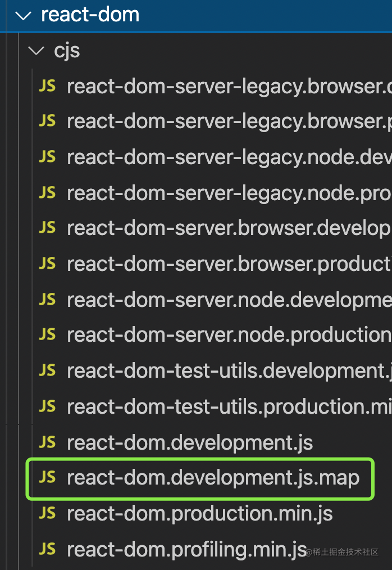392x570 pixels.
Task: Open react-dom-server.node.developme file name
Action: [230, 300]
